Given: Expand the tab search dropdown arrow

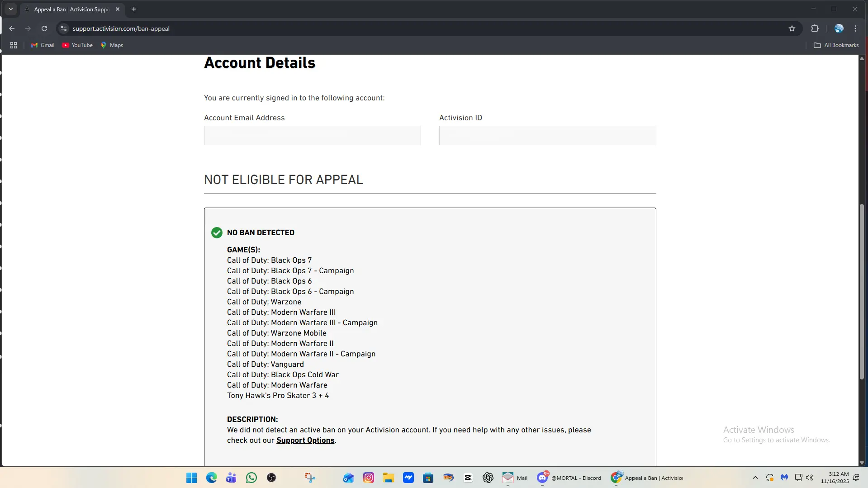Looking at the screenshot, I should (11, 9).
